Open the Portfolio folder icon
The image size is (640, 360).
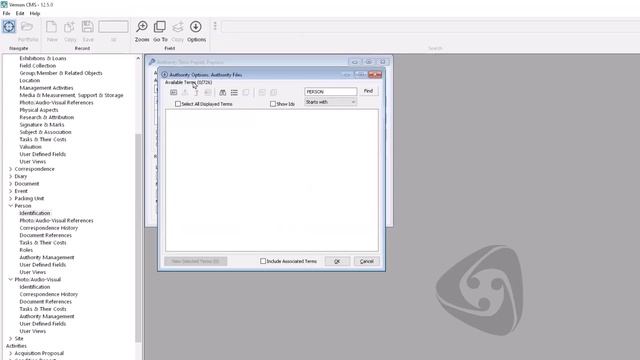click(27, 27)
